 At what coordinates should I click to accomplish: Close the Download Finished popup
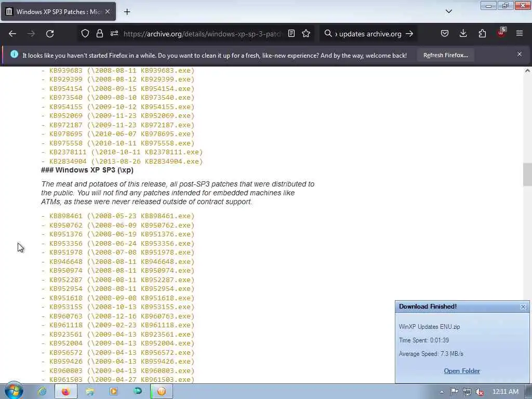tap(523, 307)
